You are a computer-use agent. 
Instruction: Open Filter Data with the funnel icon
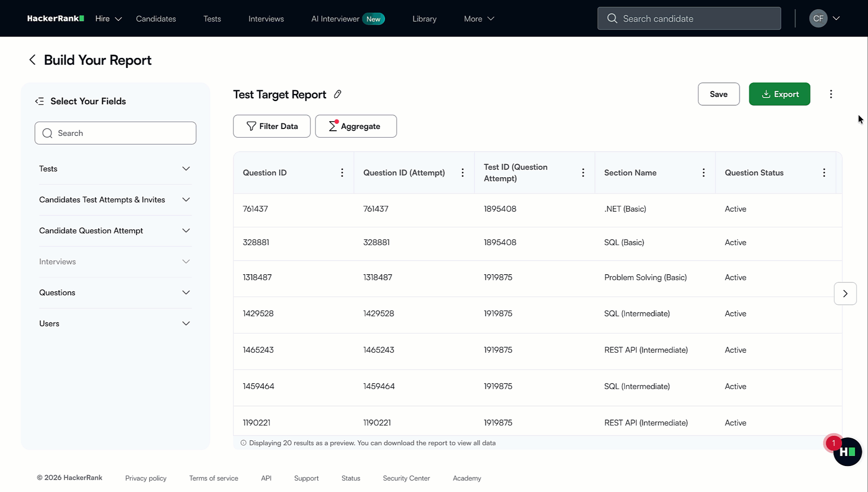[x=251, y=126]
